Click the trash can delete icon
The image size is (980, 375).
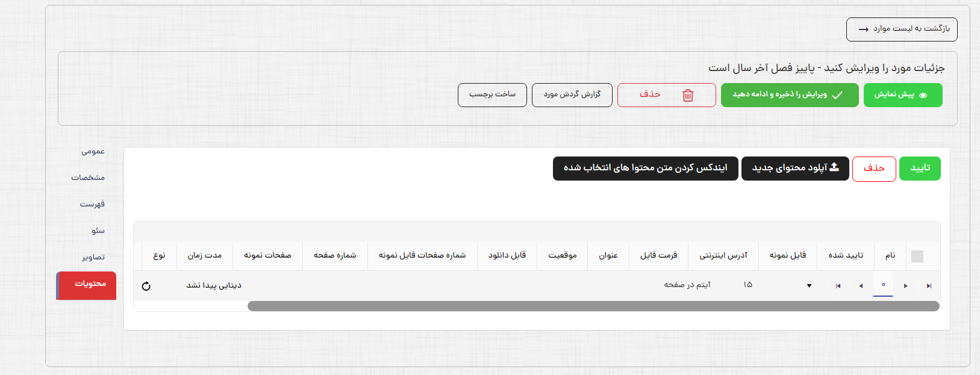(x=688, y=95)
